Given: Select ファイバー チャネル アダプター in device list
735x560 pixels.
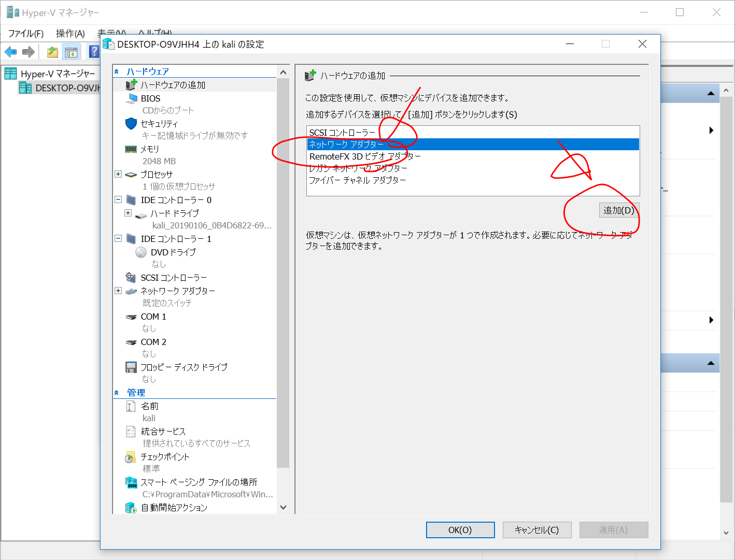Looking at the screenshot, I should click(358, 180).
